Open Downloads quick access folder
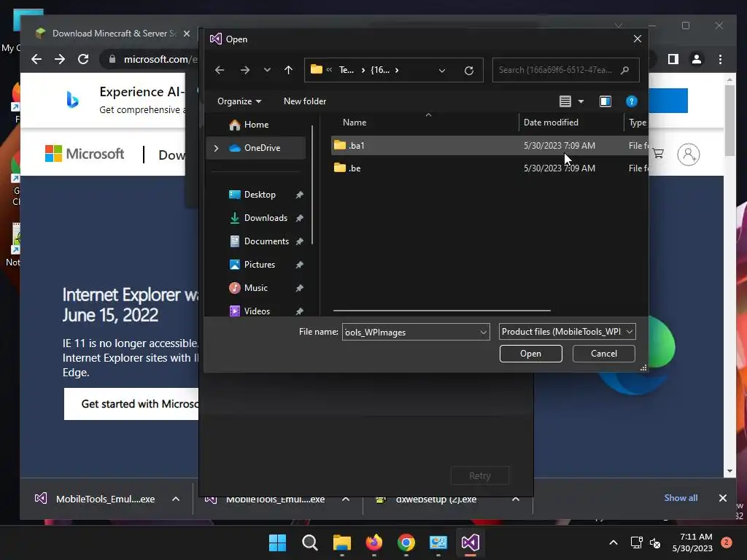 [x=266, y=217]
